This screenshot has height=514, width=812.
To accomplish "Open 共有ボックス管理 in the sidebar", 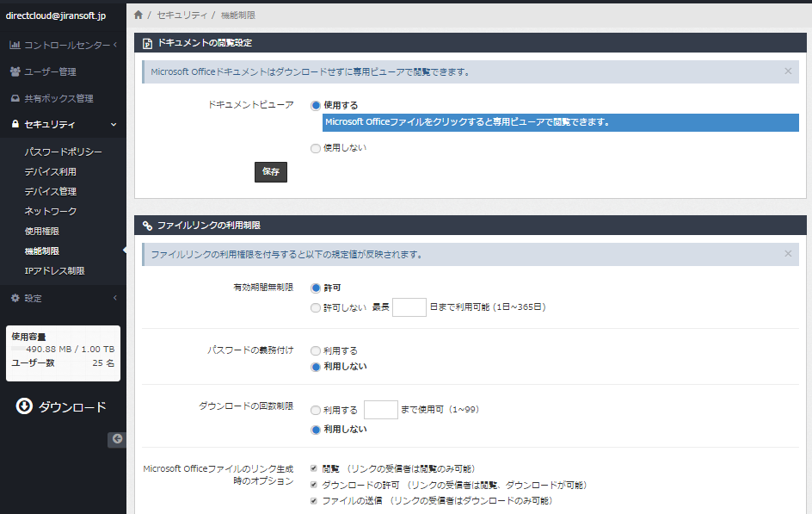I will (58, 98).
